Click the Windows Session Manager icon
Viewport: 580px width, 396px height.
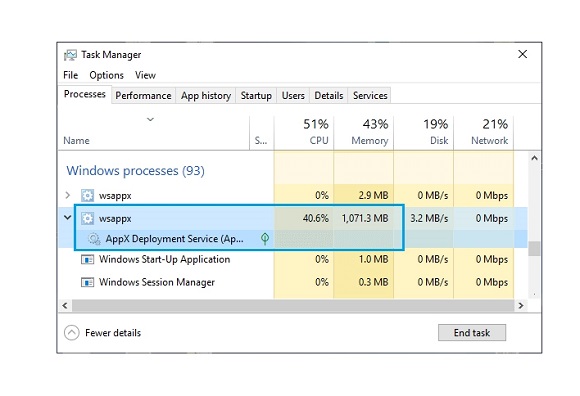click(x=87, y=282)
